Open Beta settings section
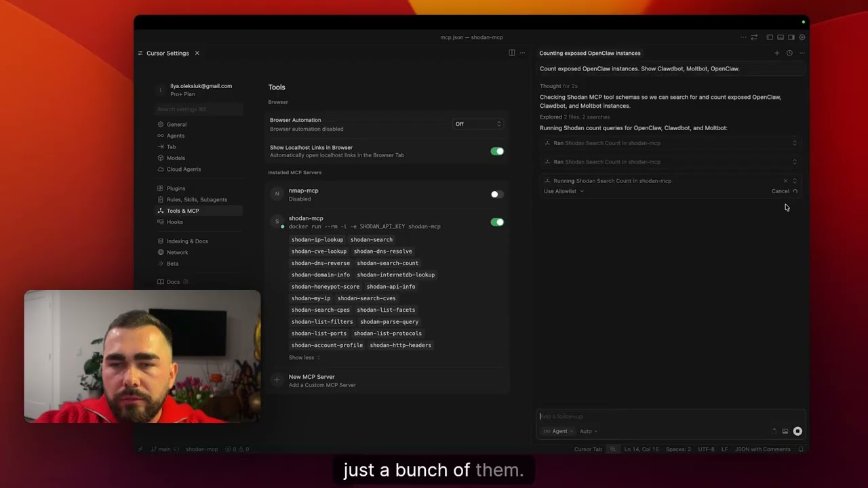 [199, 264]
